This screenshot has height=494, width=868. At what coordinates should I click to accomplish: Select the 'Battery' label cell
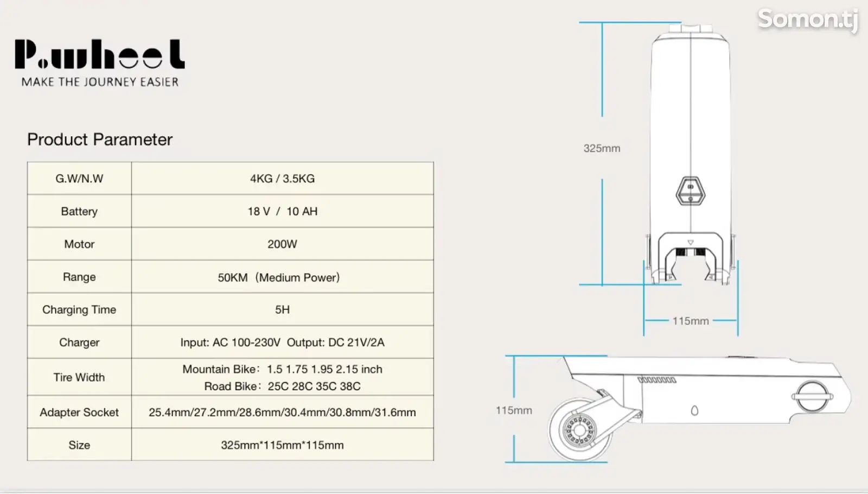(x=79, y=211)
